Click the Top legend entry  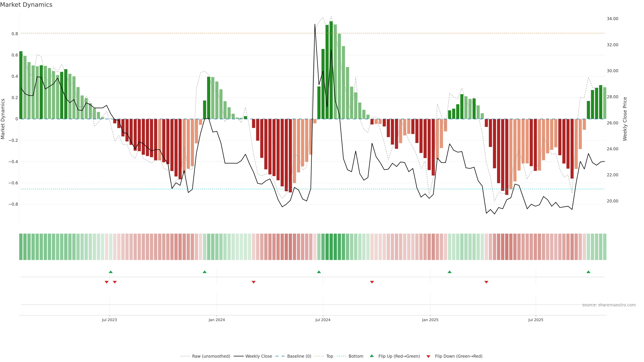pyautogui.click(x=330, y=356)
